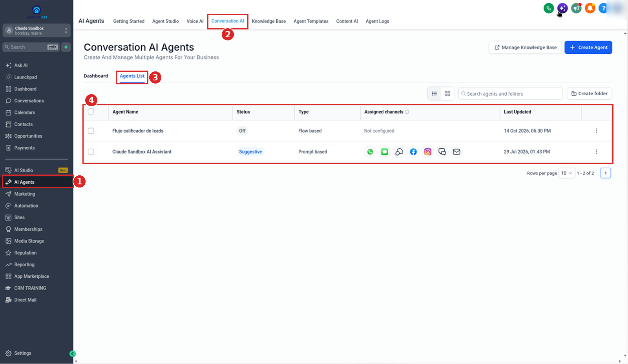Switch to list view layout icon

tap(434, 94)
